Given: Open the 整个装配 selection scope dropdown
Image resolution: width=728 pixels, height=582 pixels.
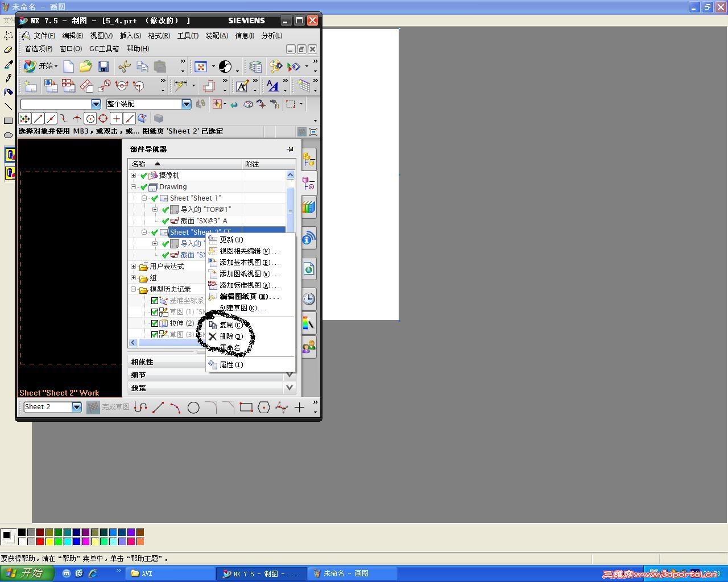Looking at the screenshot, I should tap(187, 104).
